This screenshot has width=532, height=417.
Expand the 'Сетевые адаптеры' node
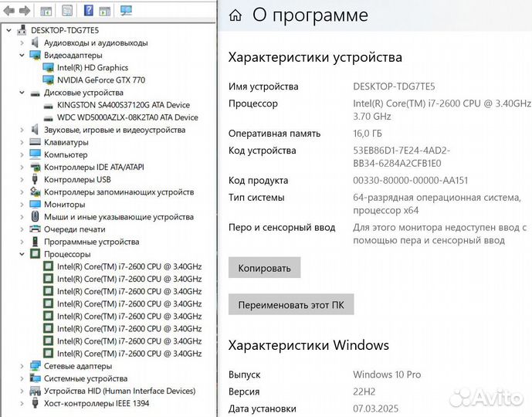point(22,366)
